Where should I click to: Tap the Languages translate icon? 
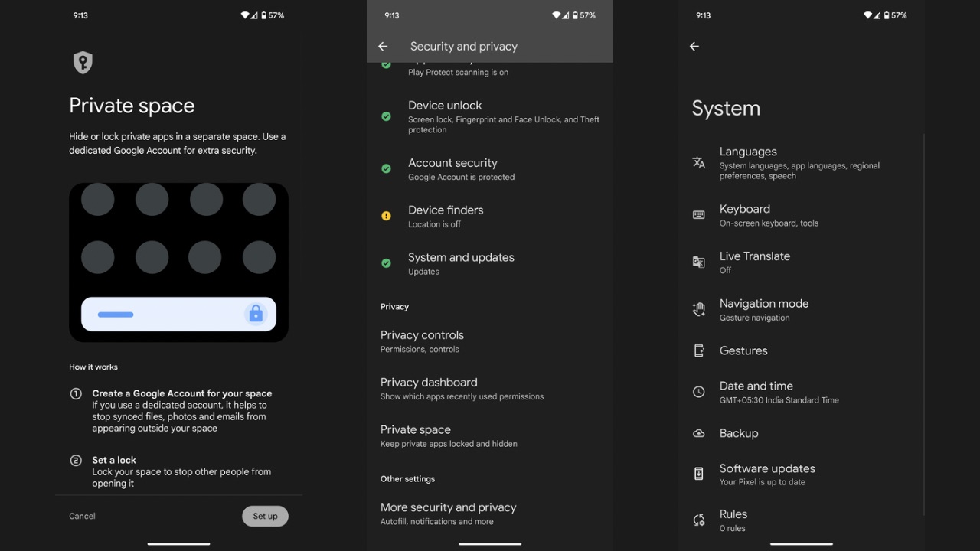click(697, 162)
